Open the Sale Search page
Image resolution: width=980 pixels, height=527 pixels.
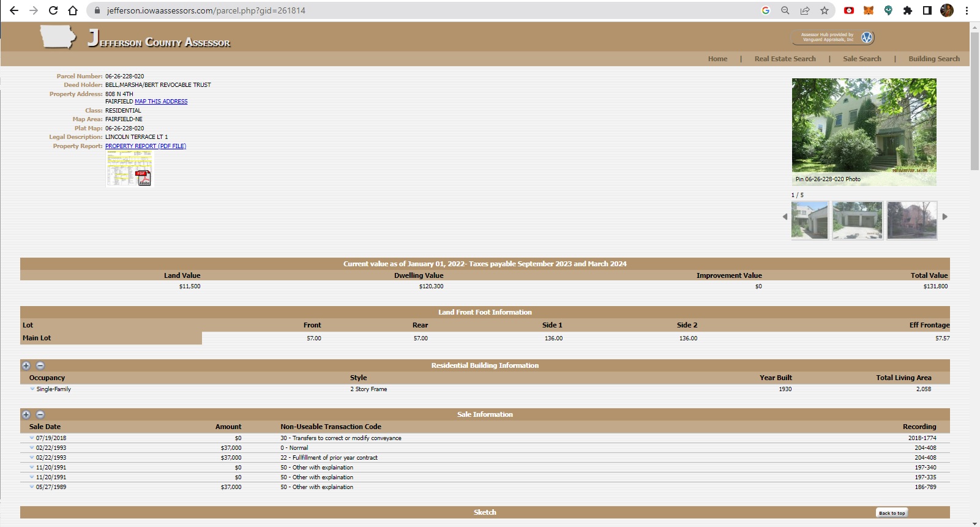point(862,59)
